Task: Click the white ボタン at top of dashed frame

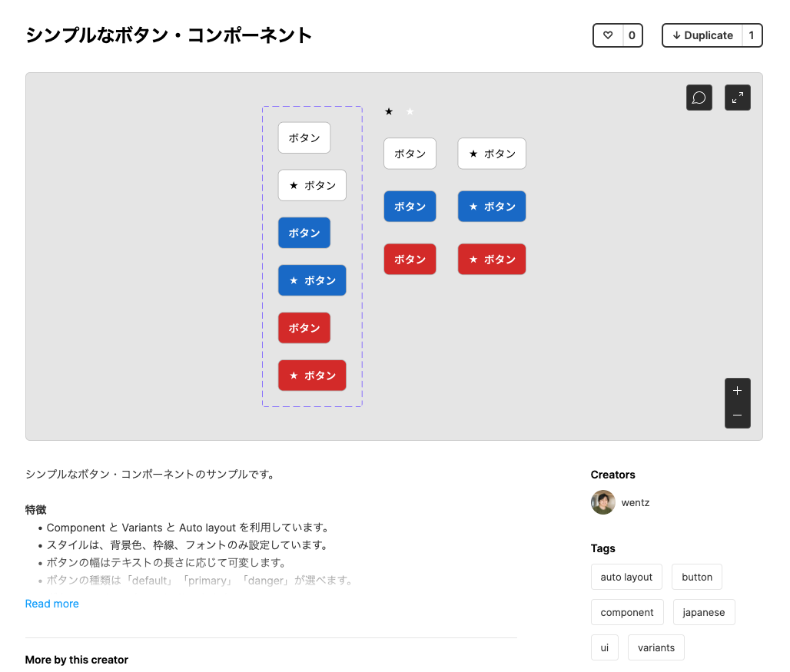Action: (304, 137)
